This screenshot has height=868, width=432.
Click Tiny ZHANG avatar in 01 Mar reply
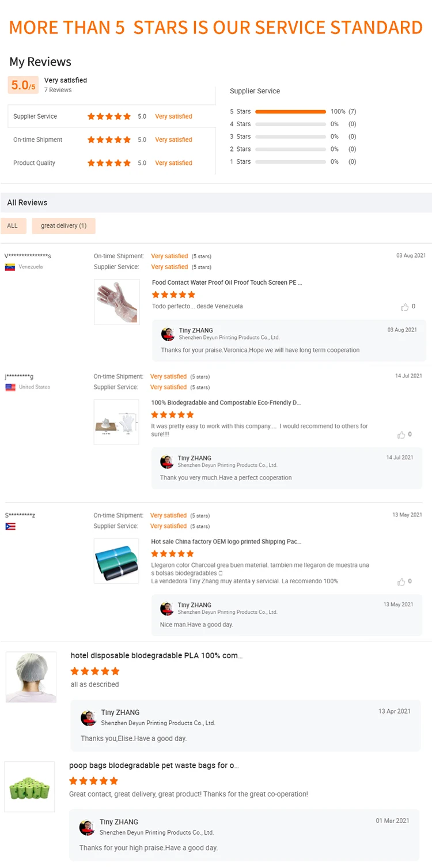[87, 827]
